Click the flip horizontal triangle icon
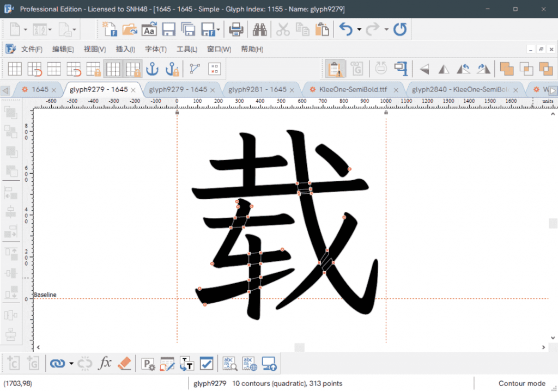Image resolution: width=558 pixels, height=392 pixels. [444, 69]
